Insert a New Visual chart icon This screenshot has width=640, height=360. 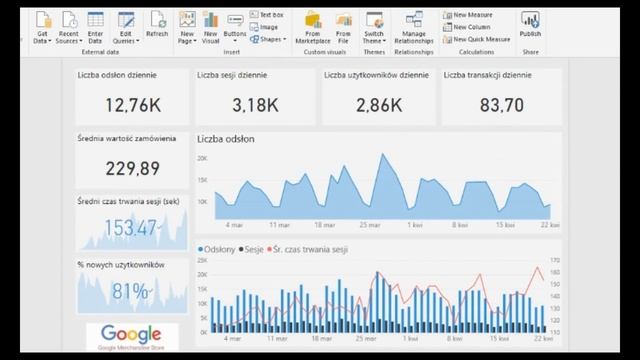pos(211,20)
